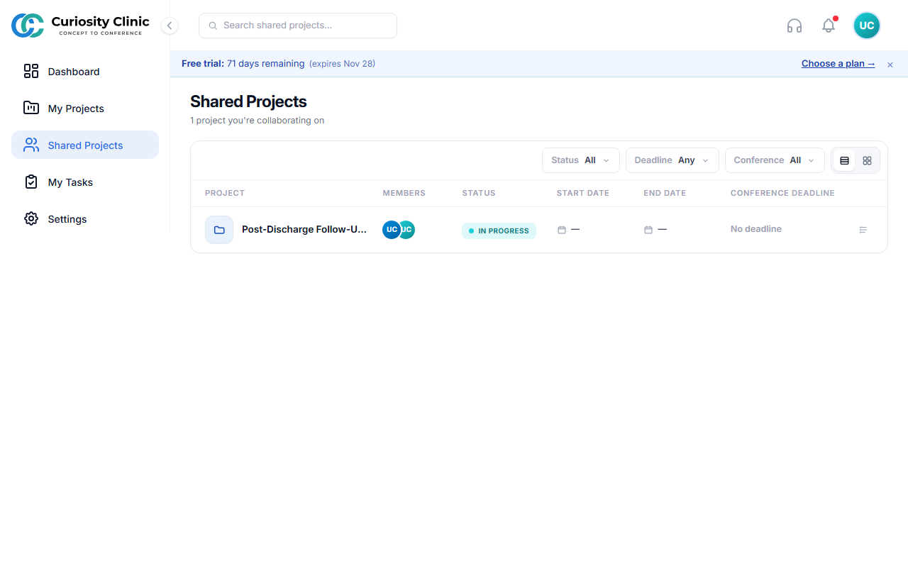The width and height of the screenshot is (908, 588).
Task: Click the end date calendar icon
Action: coord(648,230)
